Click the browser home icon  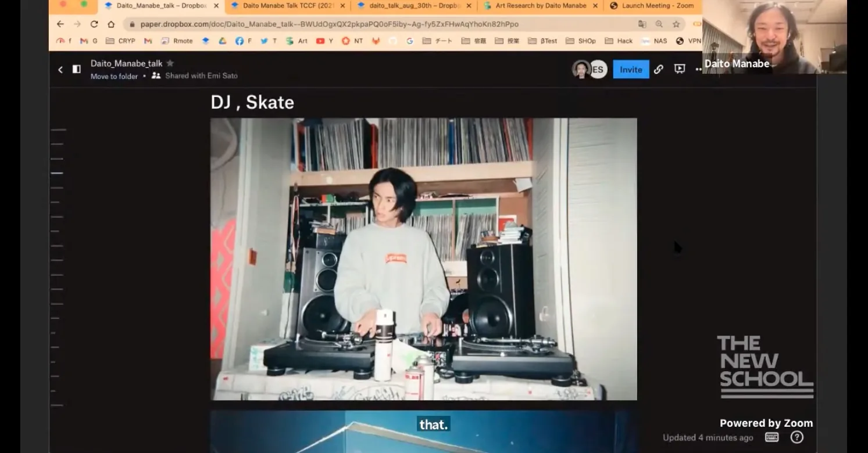point(111,24)
